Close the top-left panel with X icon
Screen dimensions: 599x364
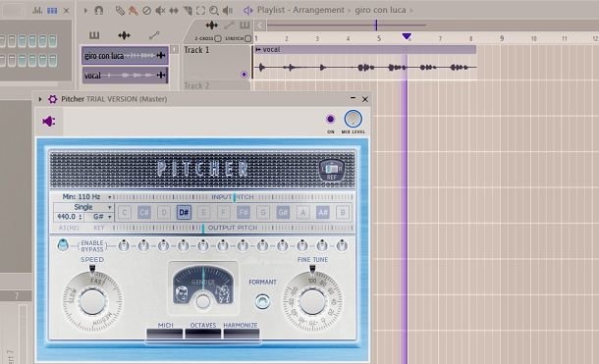66,10
